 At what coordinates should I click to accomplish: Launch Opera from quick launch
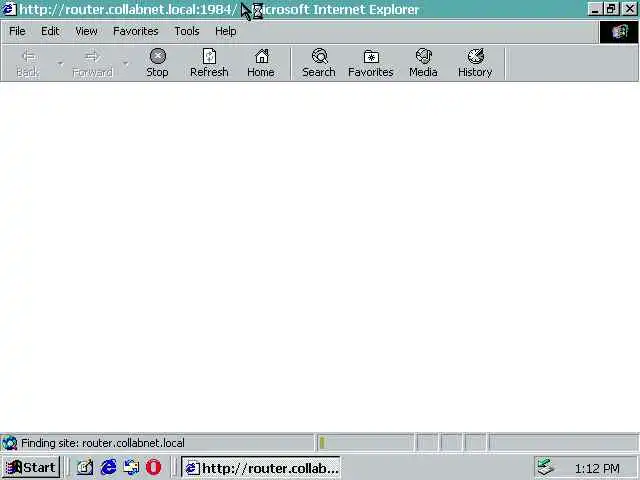(x=153, y=467)
